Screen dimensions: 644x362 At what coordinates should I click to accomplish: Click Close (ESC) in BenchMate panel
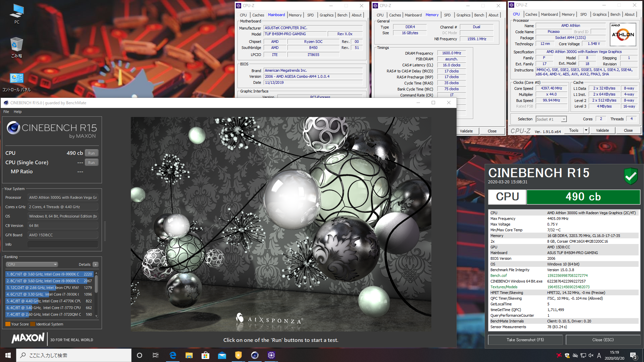pos(603,340)
